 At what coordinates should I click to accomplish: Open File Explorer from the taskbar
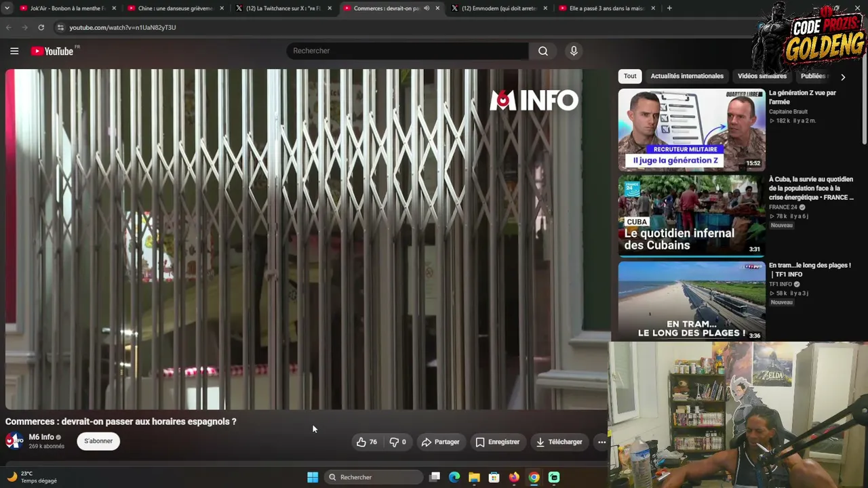pyautogui.click(x=474, y=477)
